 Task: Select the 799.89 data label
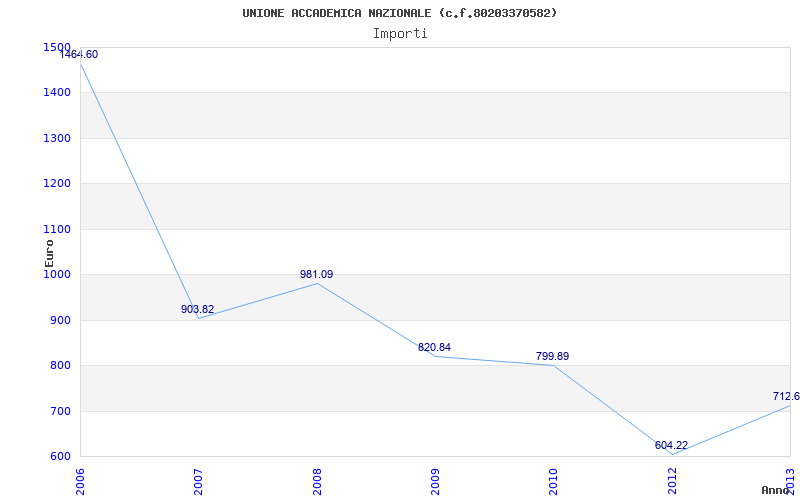(553, 357)
